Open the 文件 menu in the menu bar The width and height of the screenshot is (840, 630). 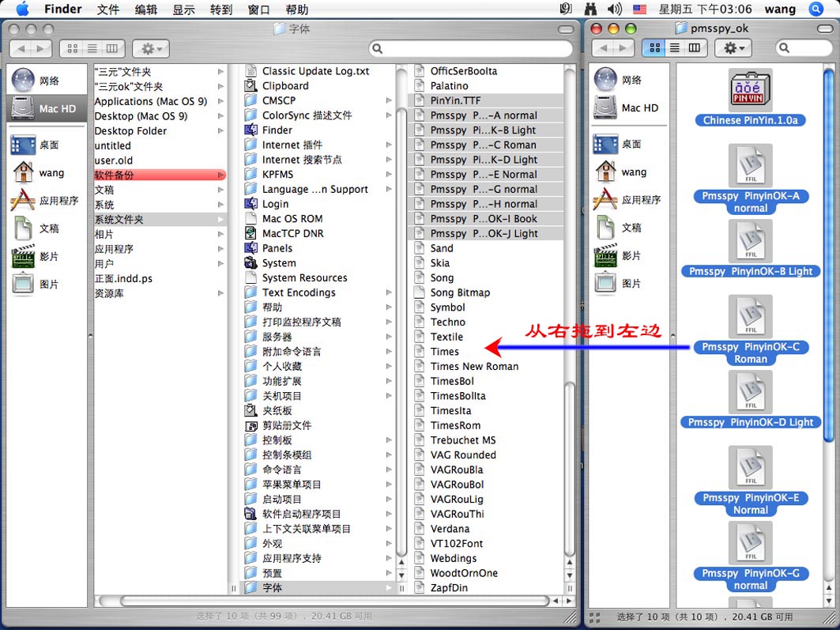(x=108, y=9)
